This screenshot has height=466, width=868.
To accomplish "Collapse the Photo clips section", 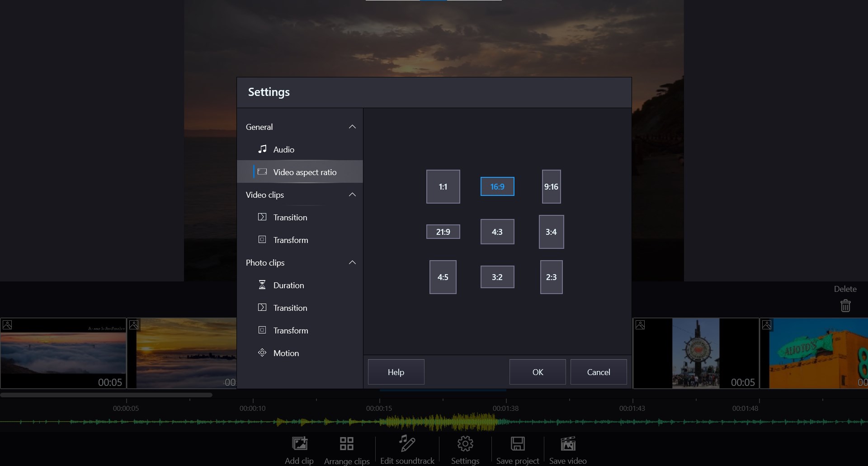I will [352, 262].
